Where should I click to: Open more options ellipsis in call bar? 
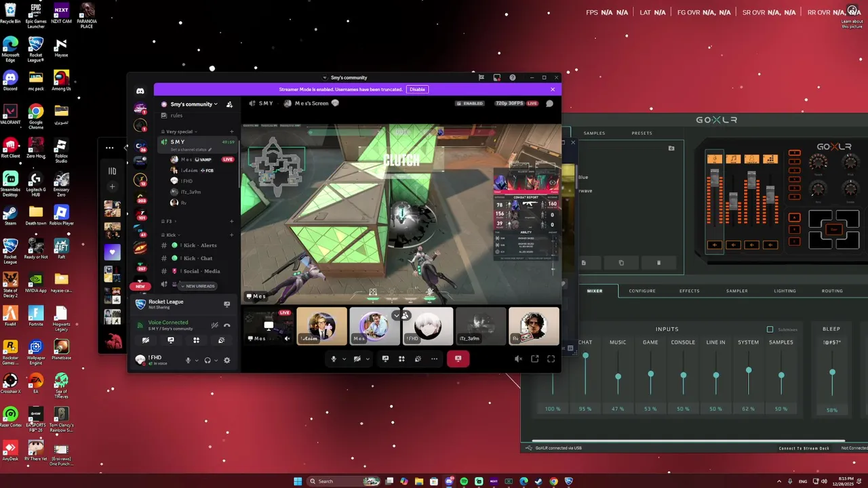[x=434, y=359]
